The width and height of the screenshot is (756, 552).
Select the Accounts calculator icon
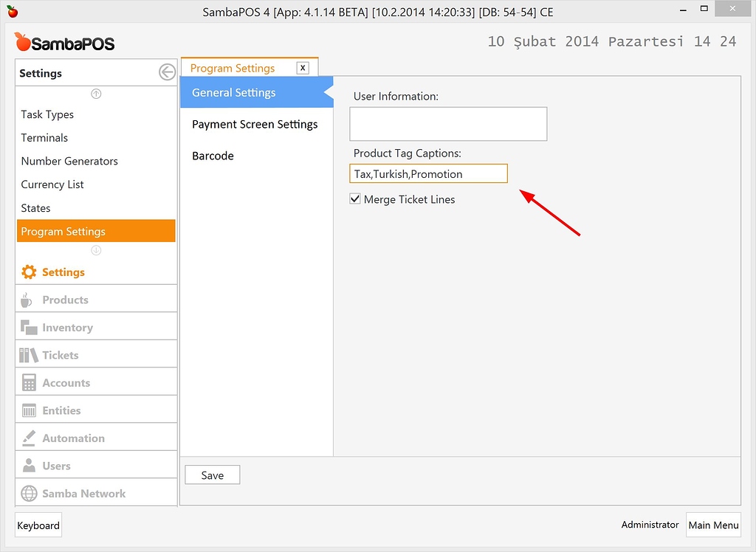(28, 382)
